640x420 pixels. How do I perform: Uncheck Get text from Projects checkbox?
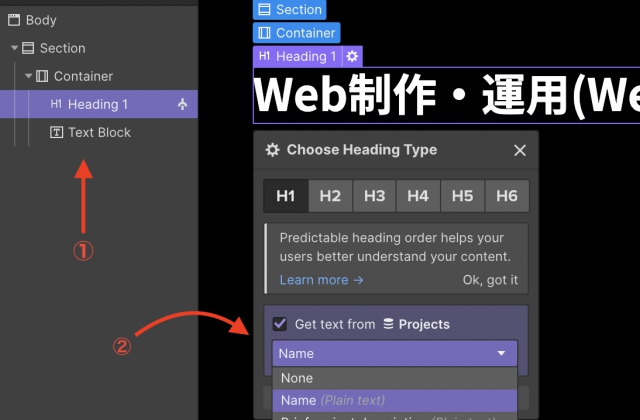[x=280, y=324]
